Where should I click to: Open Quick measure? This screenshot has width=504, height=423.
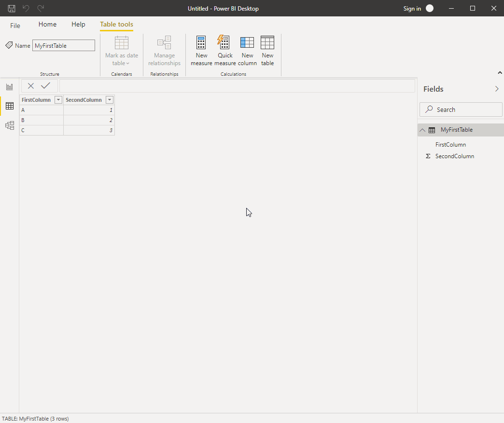click(x=225, y=51)
